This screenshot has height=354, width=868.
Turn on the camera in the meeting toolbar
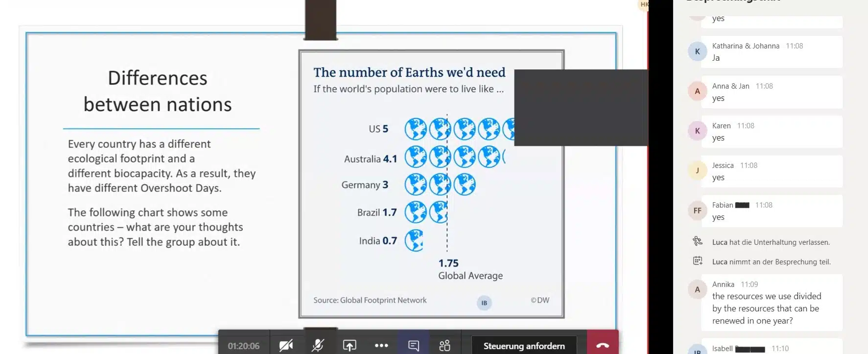[286, 346]
